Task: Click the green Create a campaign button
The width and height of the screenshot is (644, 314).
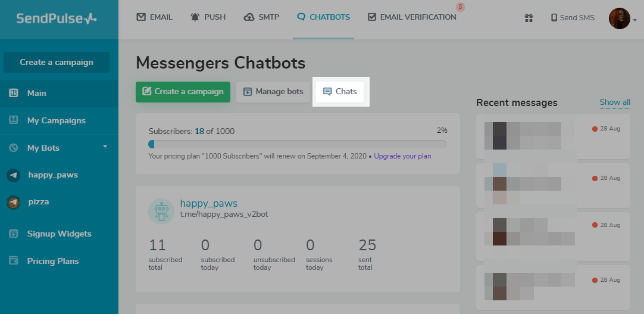Action: coord(183,92)
